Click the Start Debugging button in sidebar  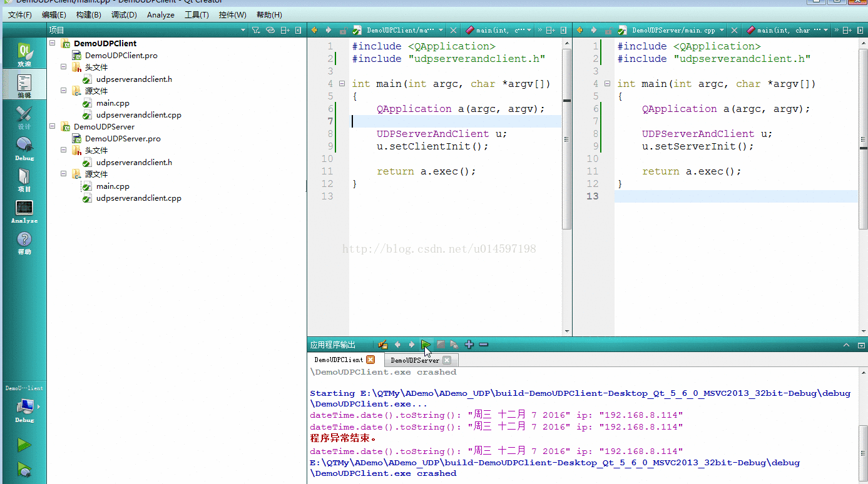click(24, 469)
